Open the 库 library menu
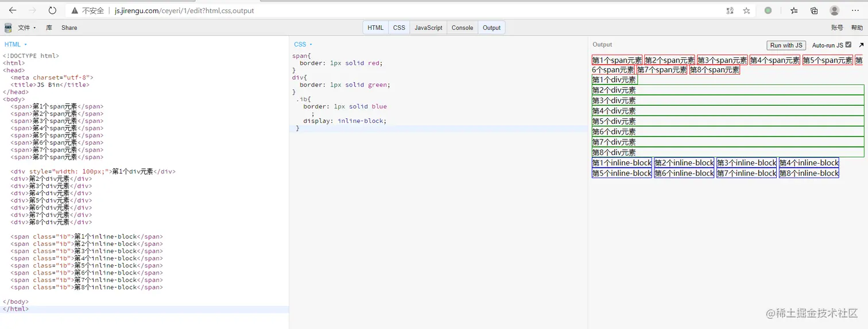 [x=49, y=28]
